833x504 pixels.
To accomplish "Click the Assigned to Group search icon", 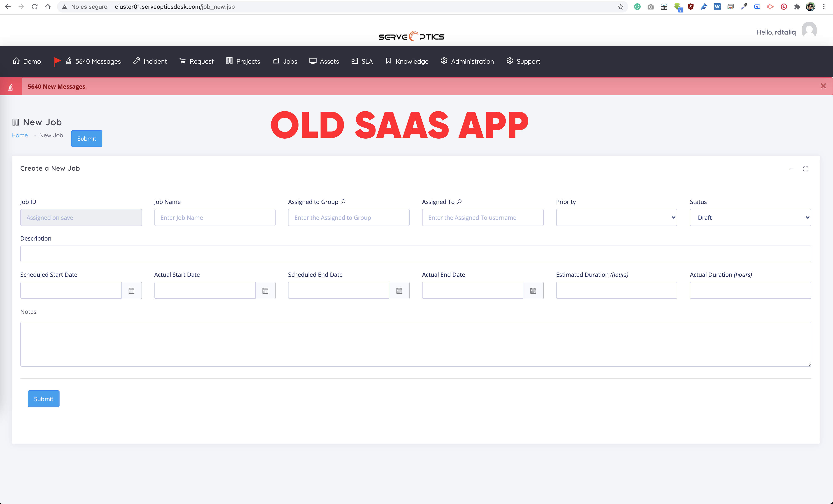I will (x=343, y=201).
